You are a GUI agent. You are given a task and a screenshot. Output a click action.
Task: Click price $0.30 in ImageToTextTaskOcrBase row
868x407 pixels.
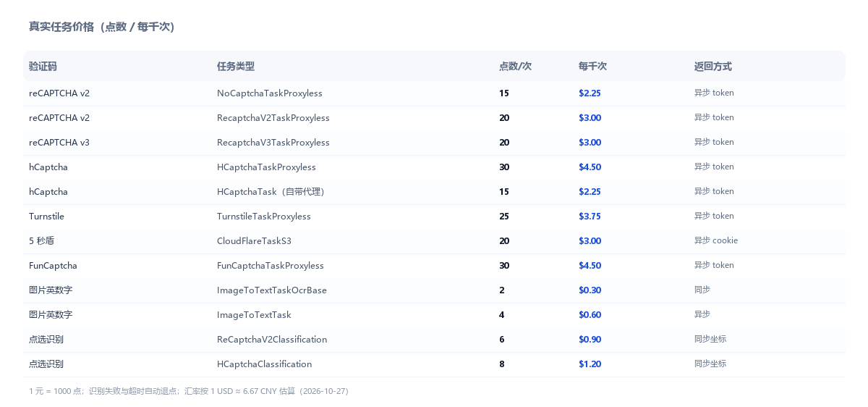(590, 290)
